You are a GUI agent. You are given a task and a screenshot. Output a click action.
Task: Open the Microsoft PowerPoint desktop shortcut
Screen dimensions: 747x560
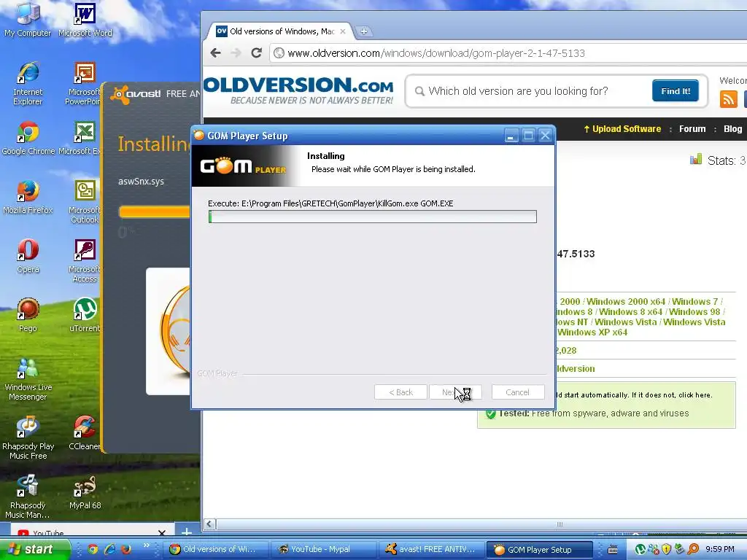click(84, 83)
